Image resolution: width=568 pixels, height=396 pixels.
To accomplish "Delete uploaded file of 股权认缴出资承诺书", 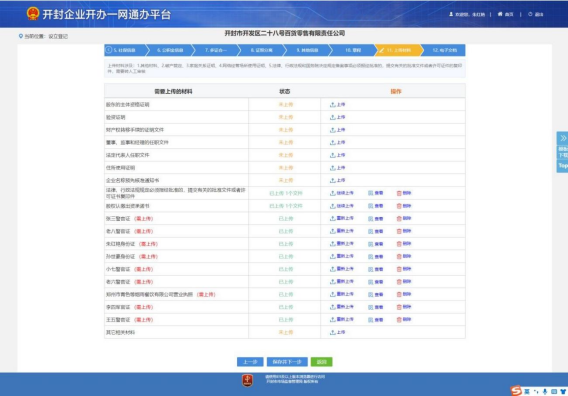I will pyautogui.click(x=404, y=206).
